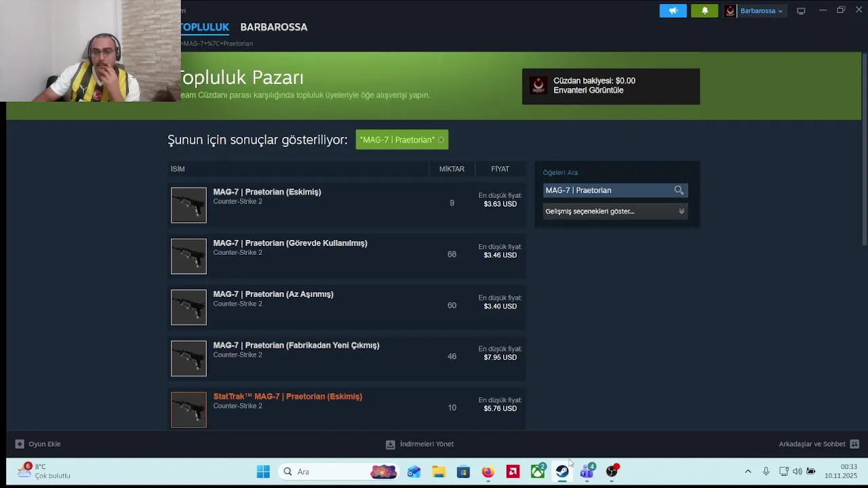The width and height of the screenshot is (868, 488).
Task: Open AMD Software from the taskbar
Action: 513,472
